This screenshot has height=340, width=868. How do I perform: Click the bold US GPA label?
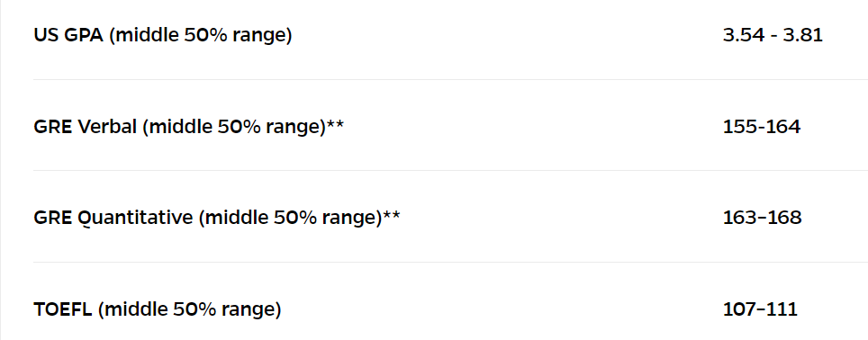tap(68, 35)
